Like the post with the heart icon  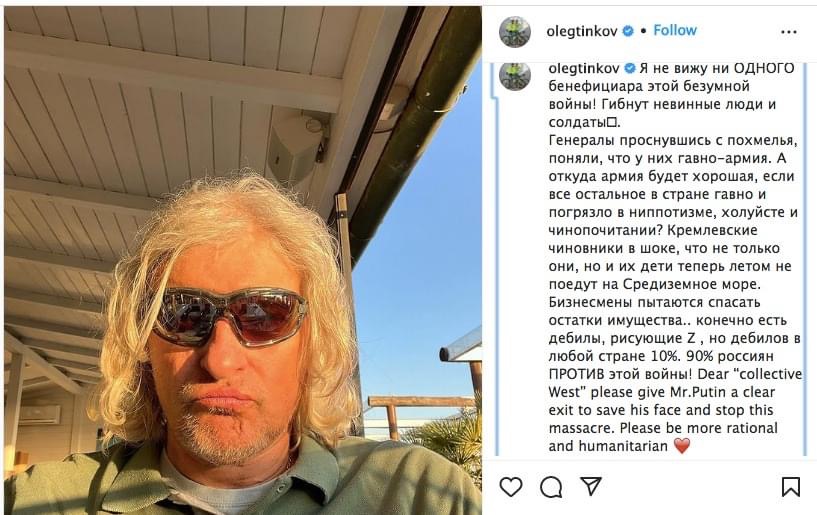coord(511,487)
